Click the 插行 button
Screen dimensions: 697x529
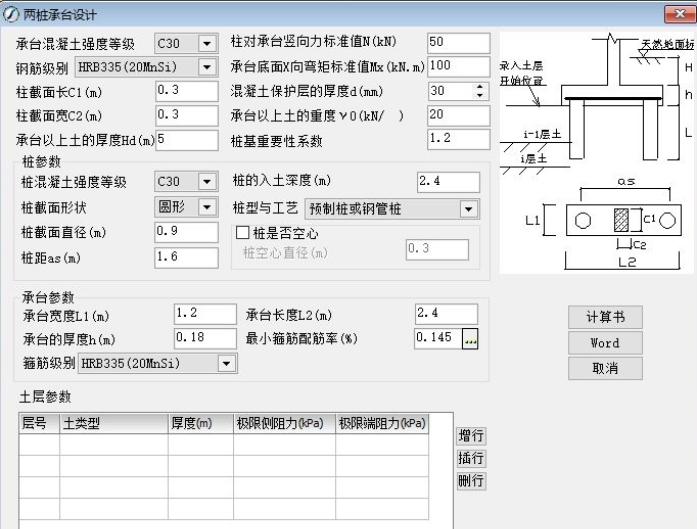471,458
